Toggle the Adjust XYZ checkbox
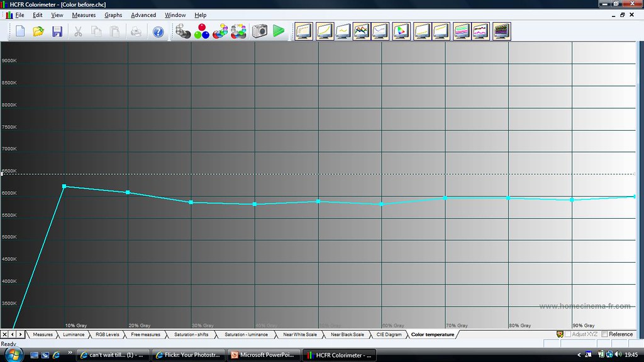The width and height of the screenshot is (644, 362). pyautogui.click(x=568, y=334)
